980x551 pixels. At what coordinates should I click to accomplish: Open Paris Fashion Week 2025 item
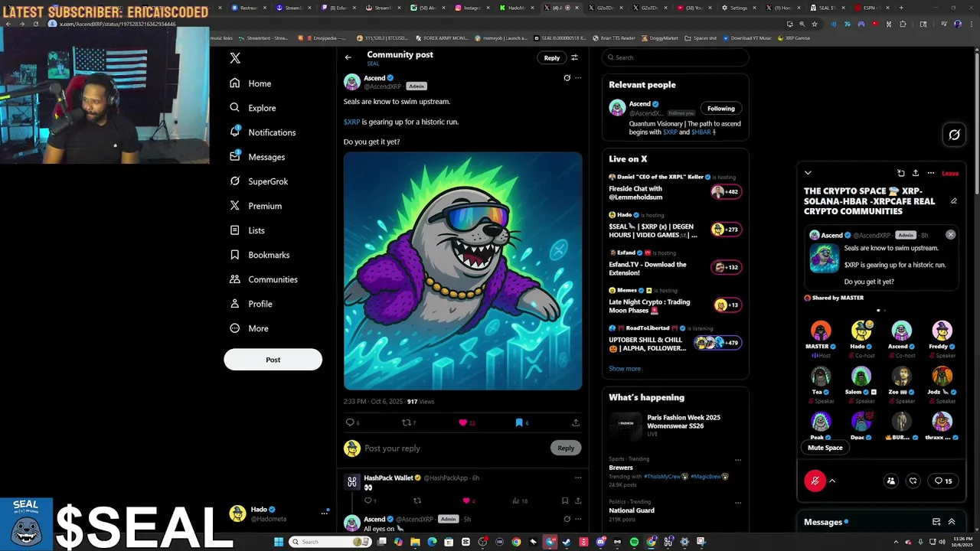pos(674,425)
